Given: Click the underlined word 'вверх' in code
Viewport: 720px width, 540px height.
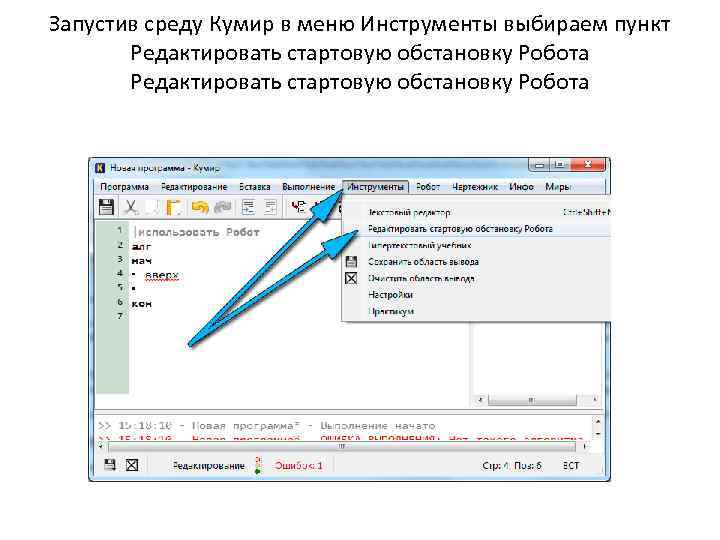Looking at the screenshot, I should pyautogui.click(x=162, y=276).
